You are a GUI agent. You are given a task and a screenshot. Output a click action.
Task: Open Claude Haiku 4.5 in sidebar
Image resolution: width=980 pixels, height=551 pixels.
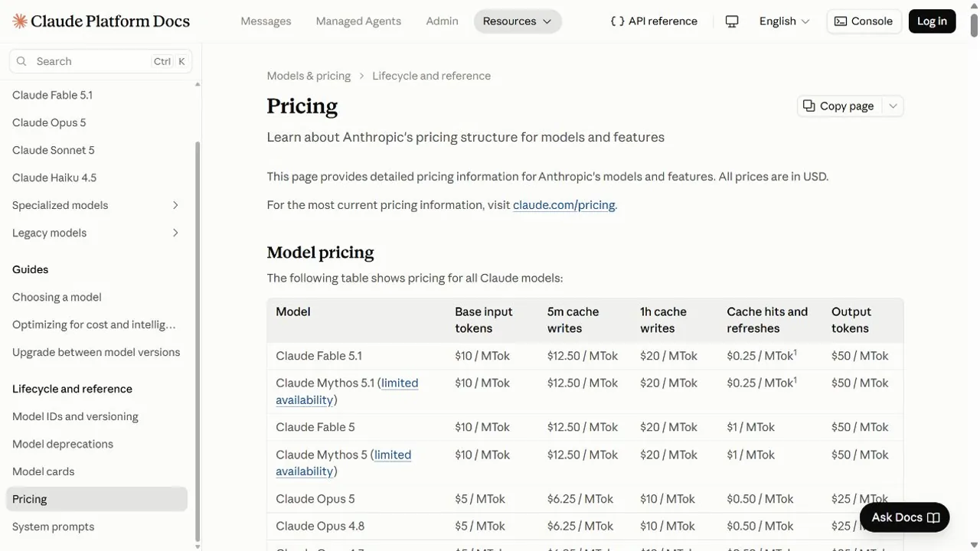click(x=54, y=178)
